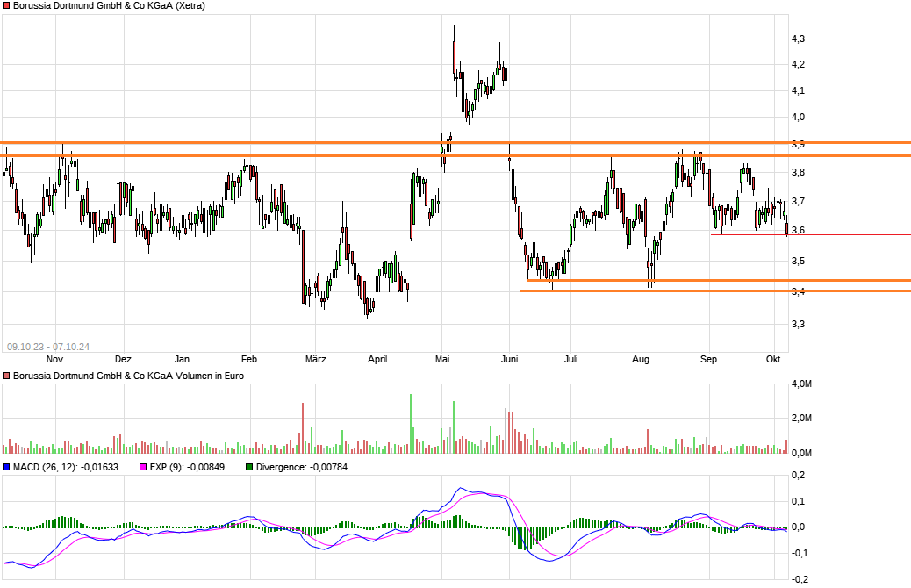
Task: Click the Okt. month label
Action: tap(774, 360)
